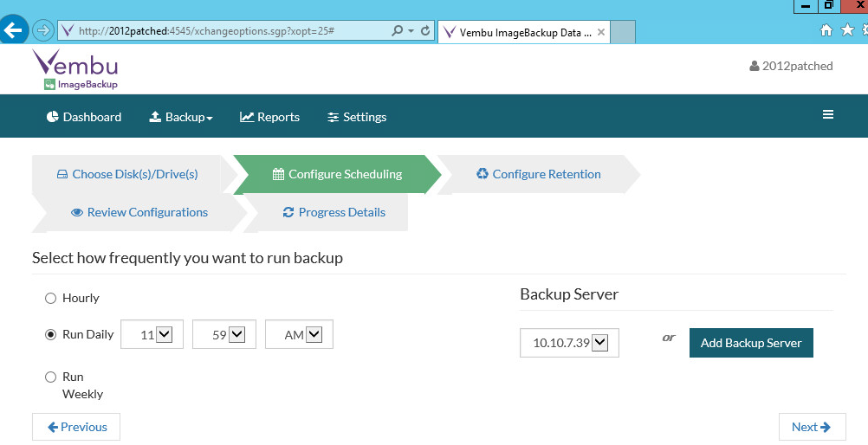Image resolution: width=868 pixels, height=445 pixels.
Task: Refresh the page using reload icon
Action: tap(425, 30)
